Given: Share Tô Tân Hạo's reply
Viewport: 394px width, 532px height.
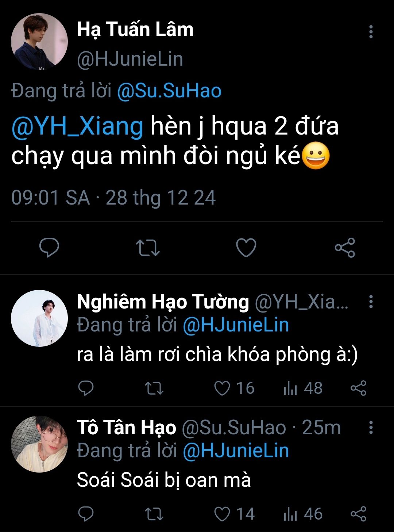Looking at the screenshot, I should coord(358,514).
